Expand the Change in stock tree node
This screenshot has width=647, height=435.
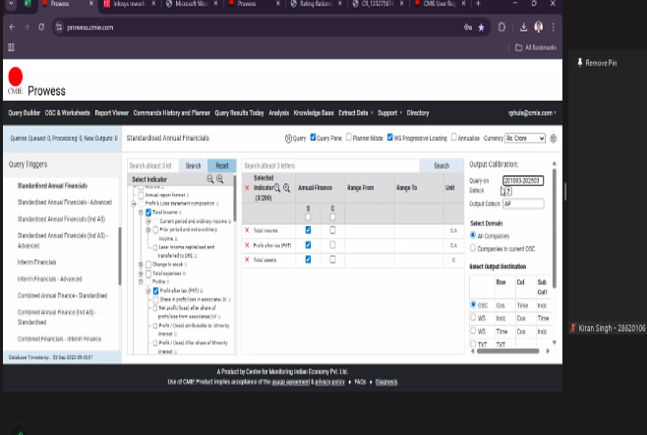point(140,264)
